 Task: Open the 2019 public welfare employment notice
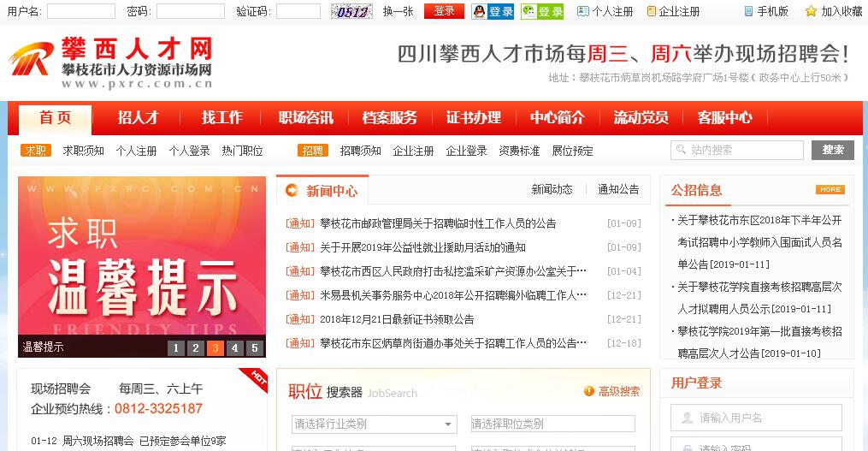pyautogui.click(x=422, y=247)
